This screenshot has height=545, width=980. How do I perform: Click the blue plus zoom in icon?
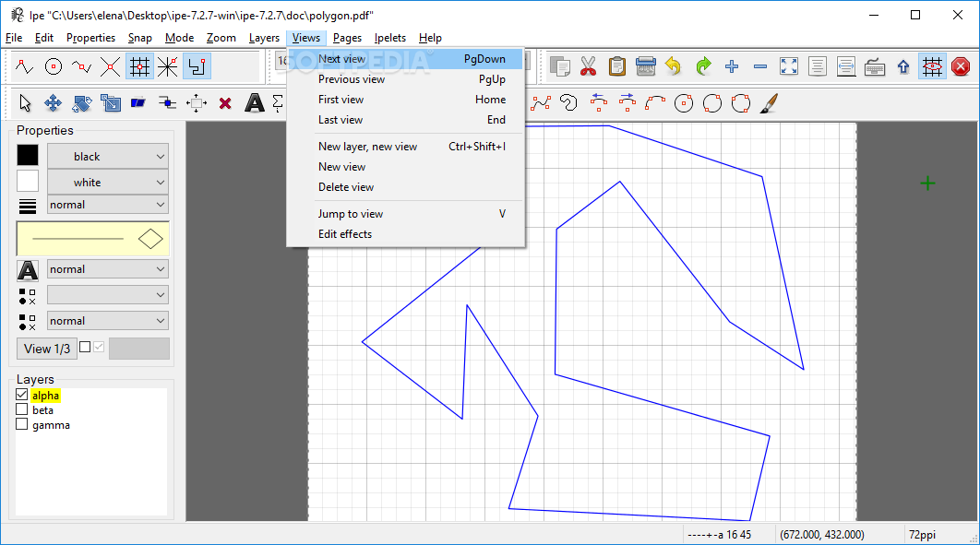pos(731,66)
